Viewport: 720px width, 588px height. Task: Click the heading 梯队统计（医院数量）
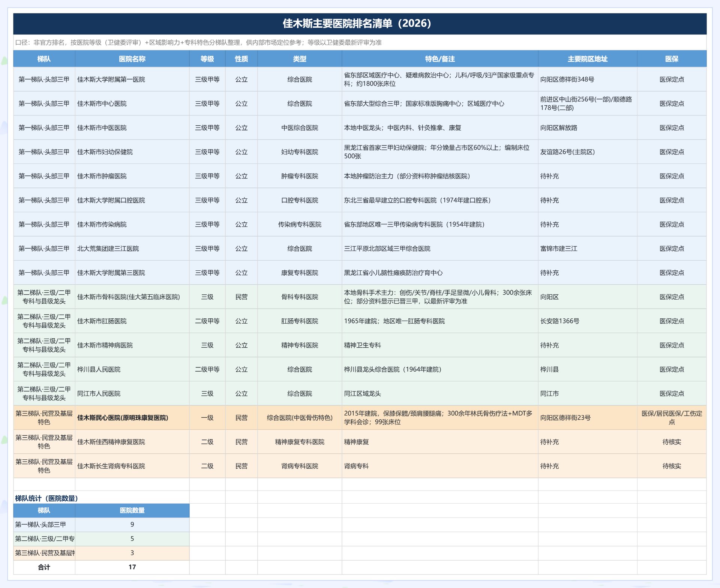click(46, 498)
